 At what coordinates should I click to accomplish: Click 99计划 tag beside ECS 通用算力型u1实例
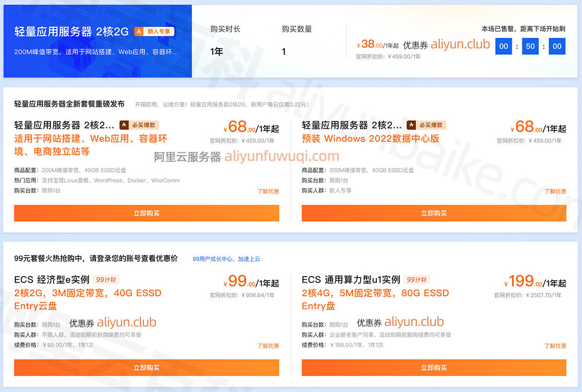click(x=416, y=280)
